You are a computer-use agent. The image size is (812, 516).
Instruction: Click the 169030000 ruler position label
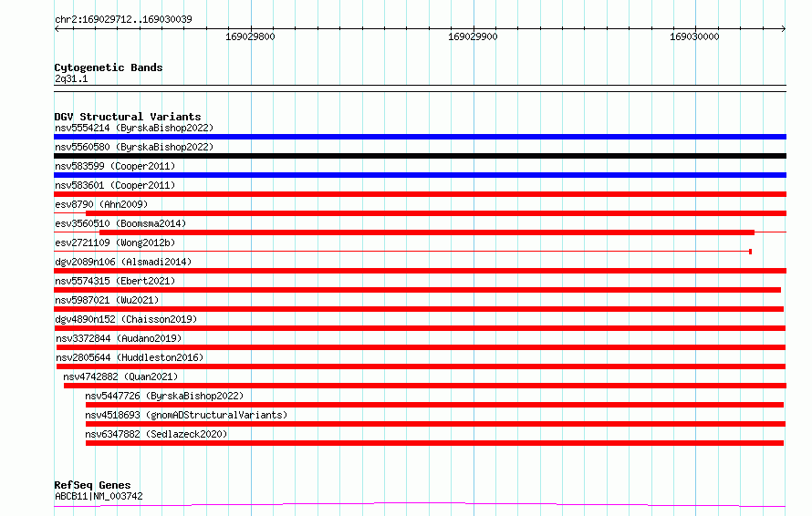coord(694,36)
